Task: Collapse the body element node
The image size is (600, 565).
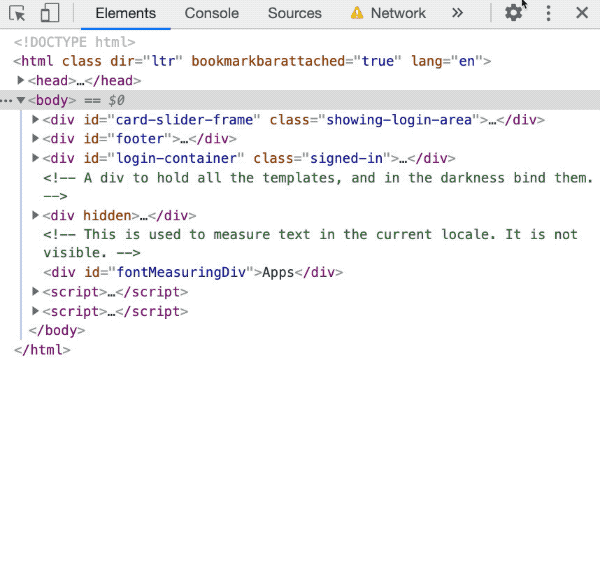Action: (x=21, y=100)
